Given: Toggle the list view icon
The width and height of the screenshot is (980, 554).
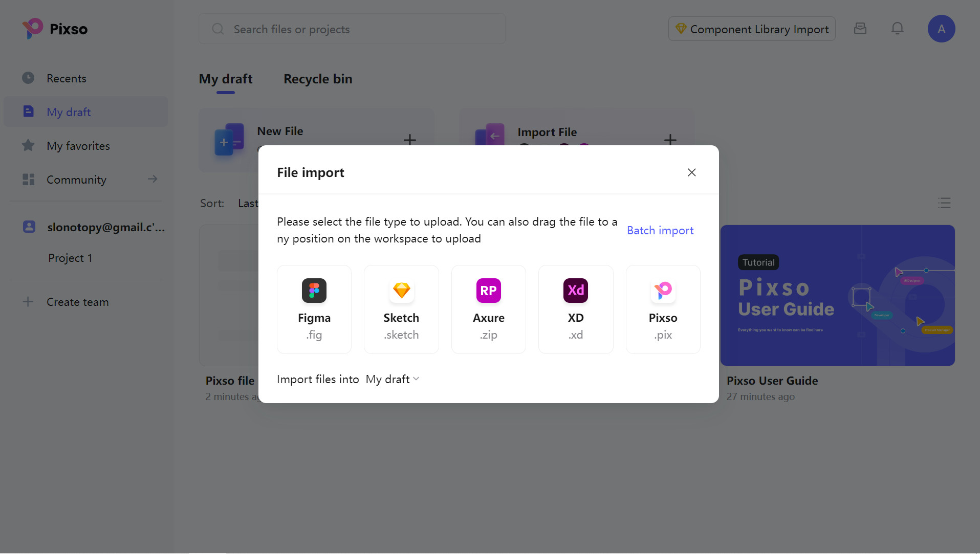Looking at the screenshot, I should tap(944, 203).
